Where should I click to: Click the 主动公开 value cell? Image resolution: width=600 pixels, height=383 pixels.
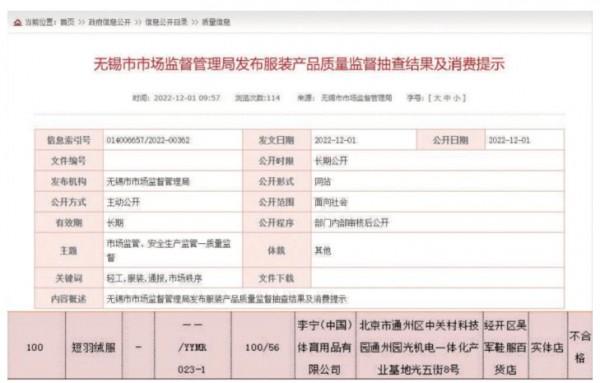[x=173, y=202]
